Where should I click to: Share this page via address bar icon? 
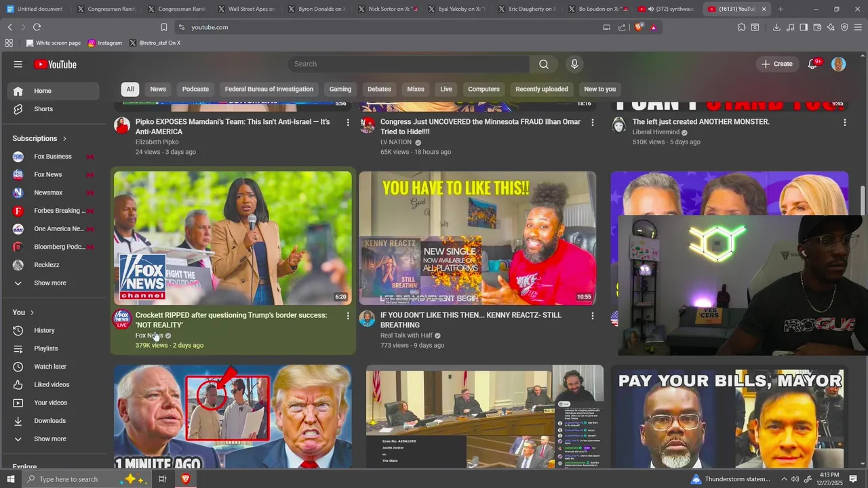[x=622, y=27]
